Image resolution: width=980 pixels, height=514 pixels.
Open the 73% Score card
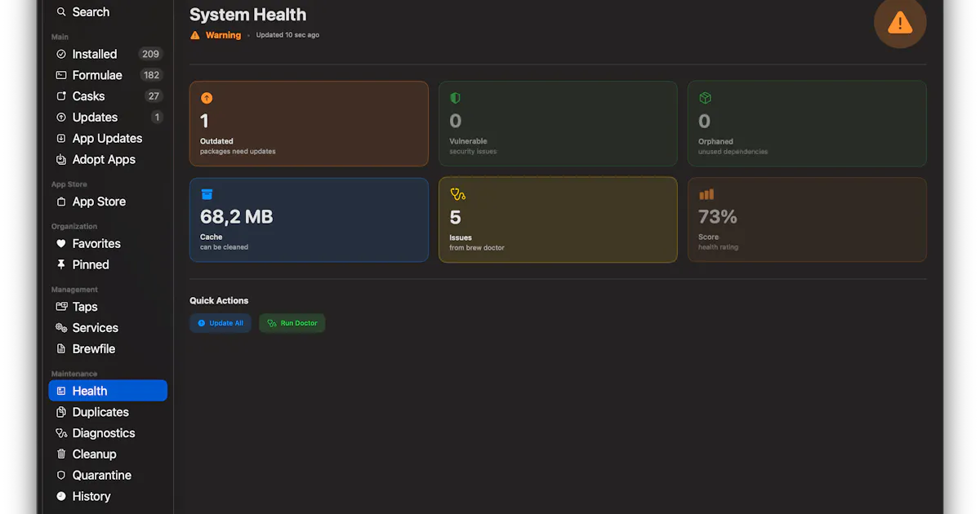coord(807,219)
